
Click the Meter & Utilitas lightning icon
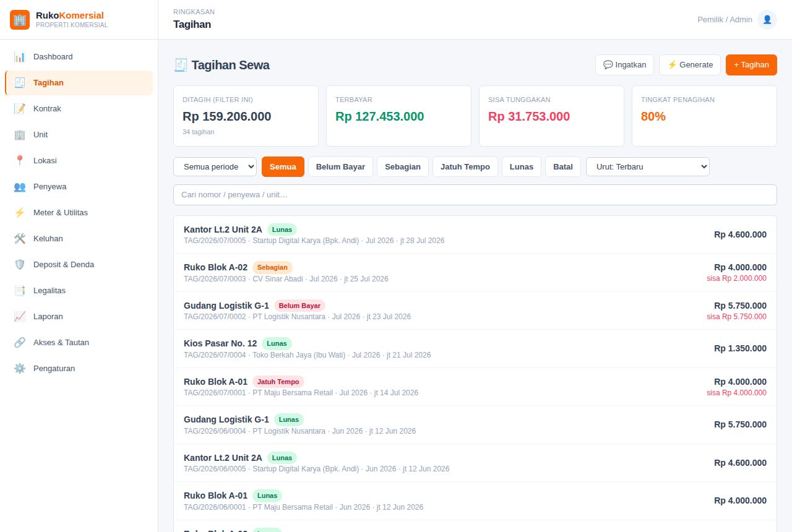(x=20, y=213)
